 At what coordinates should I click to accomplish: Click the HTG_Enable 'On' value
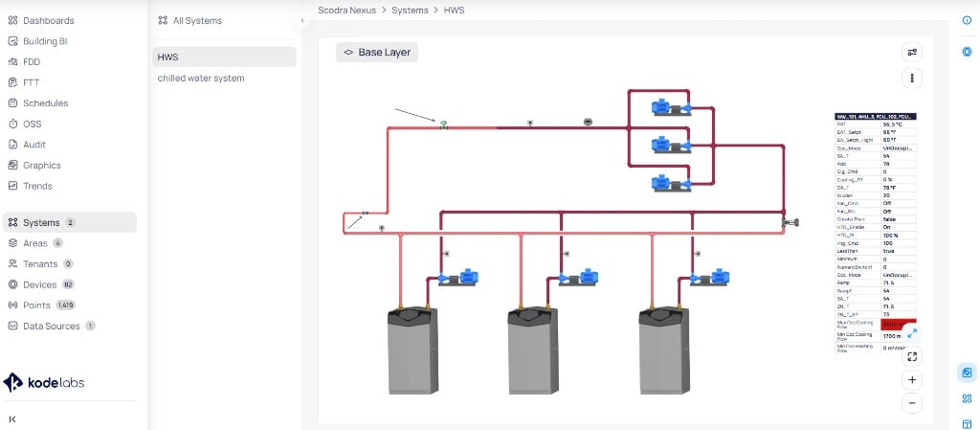click(x=899, y=227)
